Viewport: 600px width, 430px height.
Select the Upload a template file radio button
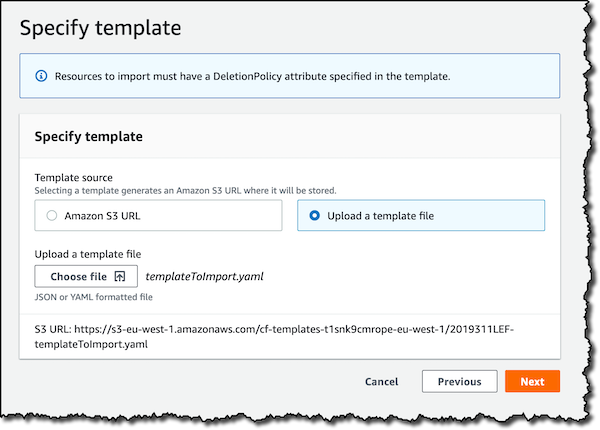(315, 215)
